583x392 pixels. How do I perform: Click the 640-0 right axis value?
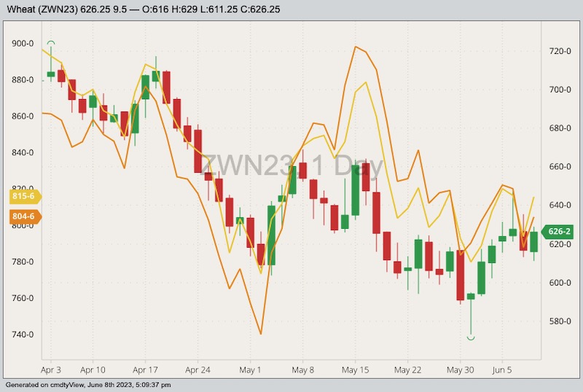click(560, 205)
